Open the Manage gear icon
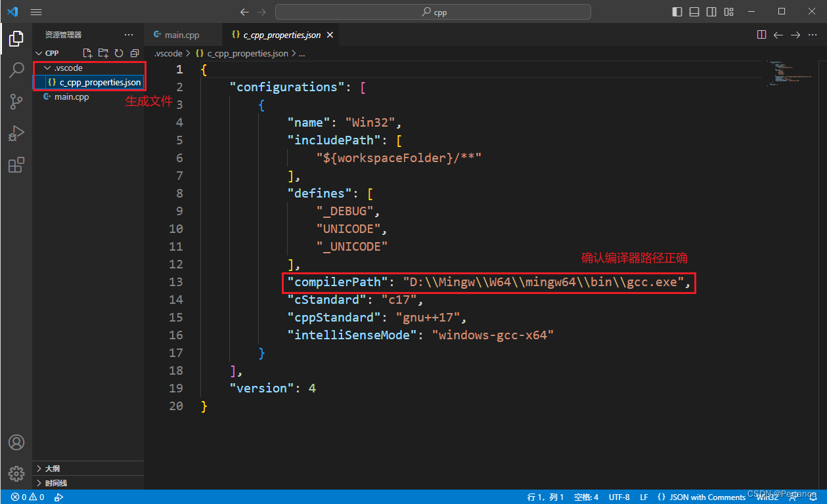Viewport: 827px width, 504px height. (x=16, y=473)
